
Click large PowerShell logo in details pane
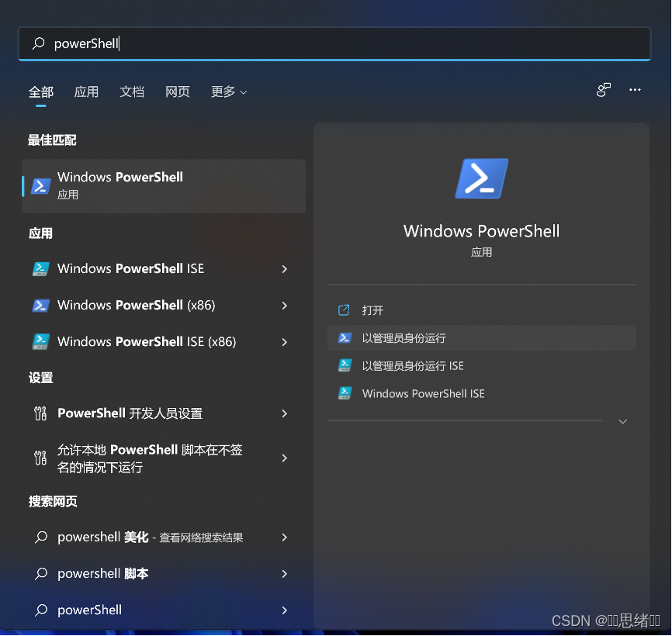coord(482,178)
